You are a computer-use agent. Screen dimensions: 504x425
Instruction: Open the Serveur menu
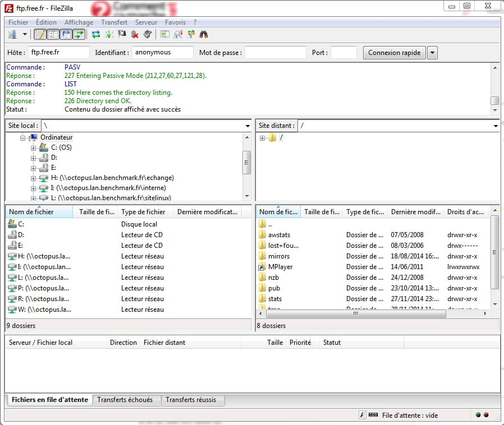click(146, 22)
